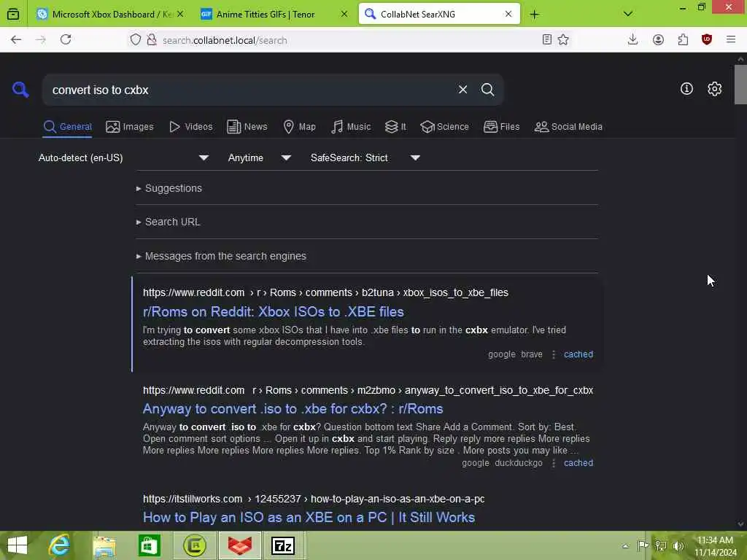Close the CollabNet SearXNG tab
Viewport: 747px width, 560px height.
508,14
